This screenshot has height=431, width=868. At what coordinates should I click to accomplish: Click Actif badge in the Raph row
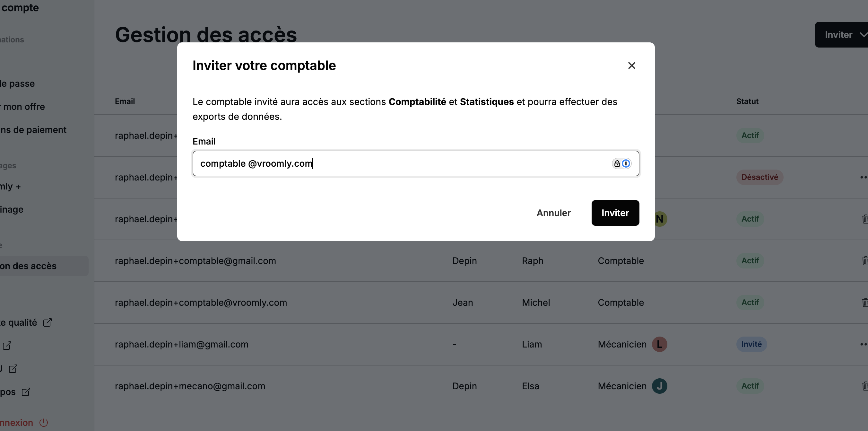pos(750,261)
